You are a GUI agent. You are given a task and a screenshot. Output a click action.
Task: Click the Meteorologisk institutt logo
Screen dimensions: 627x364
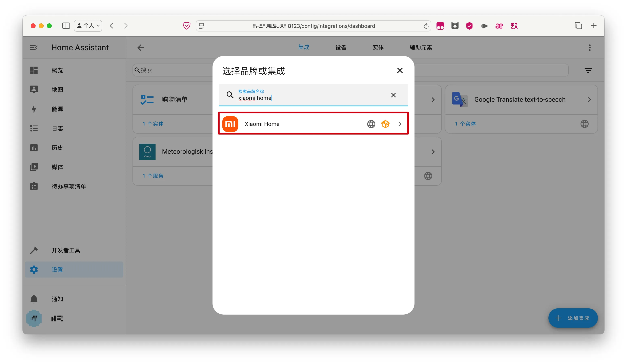147,152
